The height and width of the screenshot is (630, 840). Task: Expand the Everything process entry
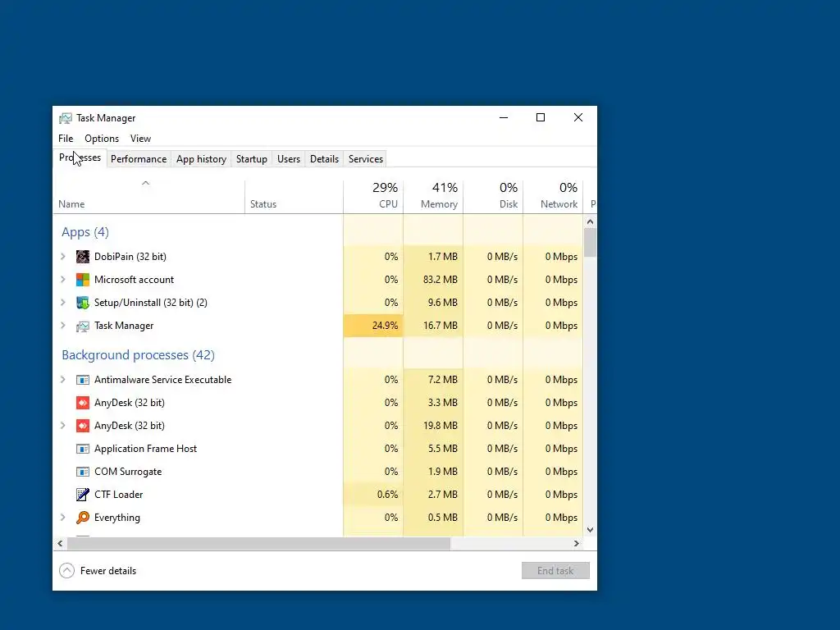click(63, 518)
